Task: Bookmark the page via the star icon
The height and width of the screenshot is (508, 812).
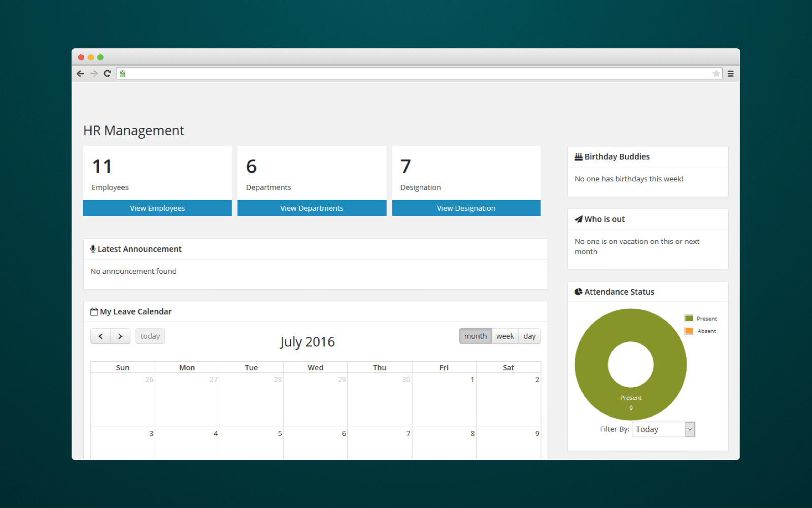Action: click(716, 73)
